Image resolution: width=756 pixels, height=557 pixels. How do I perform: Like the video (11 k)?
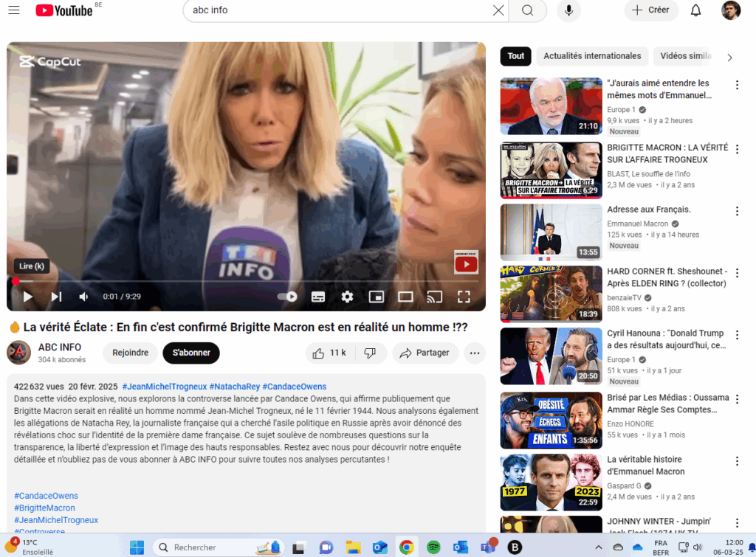[x=330, y=353]
